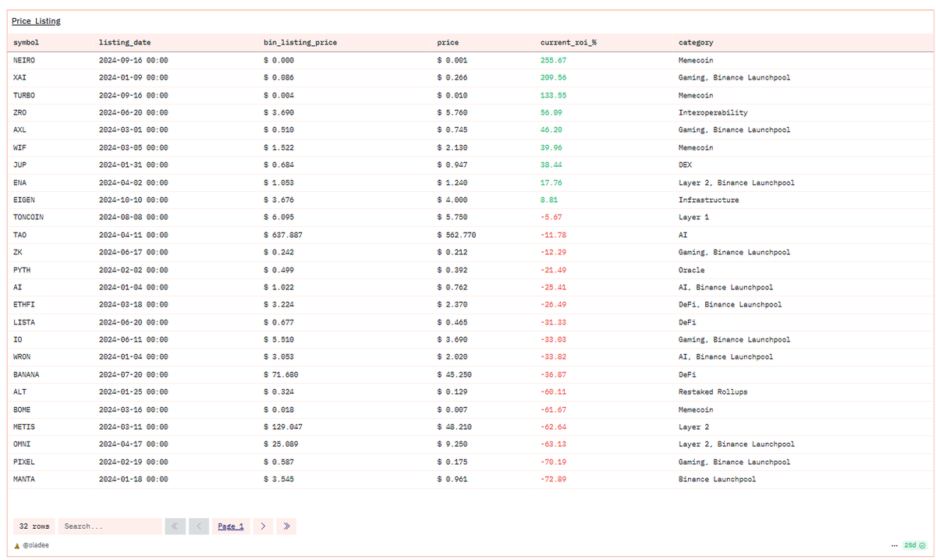This screenshot has height=560, width=936.
Task: Go to next page arrow
Action: point(263,526)
